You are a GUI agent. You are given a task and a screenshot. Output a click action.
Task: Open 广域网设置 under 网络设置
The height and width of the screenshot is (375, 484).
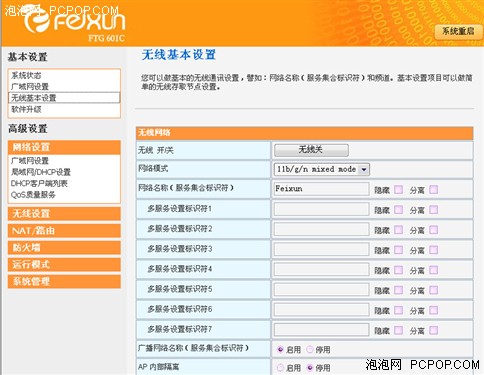[30, 161]
